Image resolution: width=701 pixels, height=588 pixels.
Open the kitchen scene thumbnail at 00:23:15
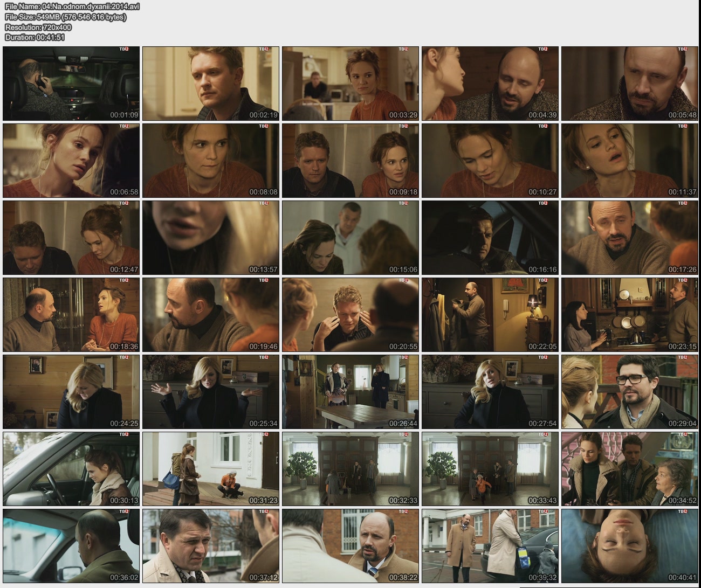(x=629, y=315)
